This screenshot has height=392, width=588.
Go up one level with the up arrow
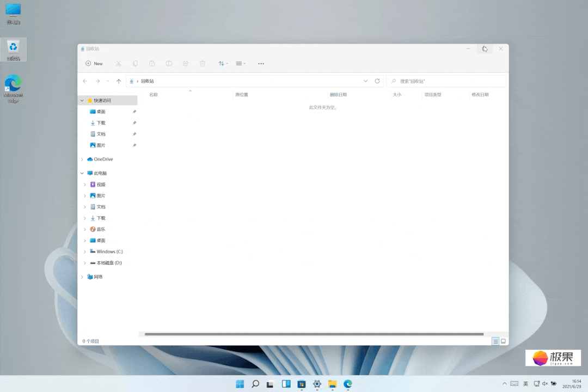click(x=119, y=81)
